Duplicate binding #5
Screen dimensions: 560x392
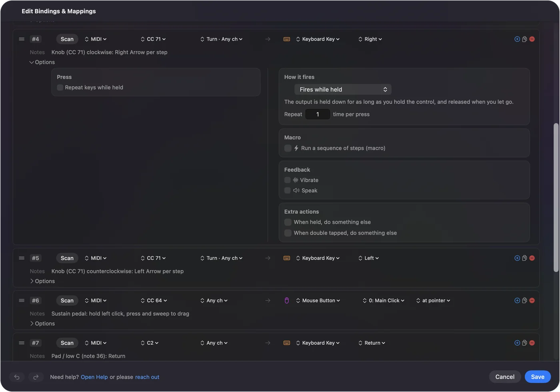click(524, 258)
